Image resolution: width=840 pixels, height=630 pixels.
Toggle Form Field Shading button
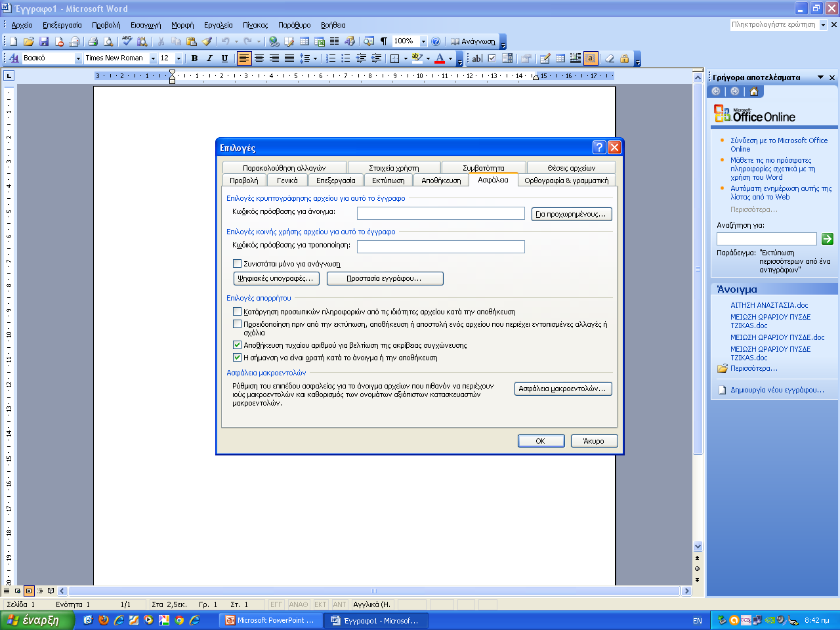point(591,58)
